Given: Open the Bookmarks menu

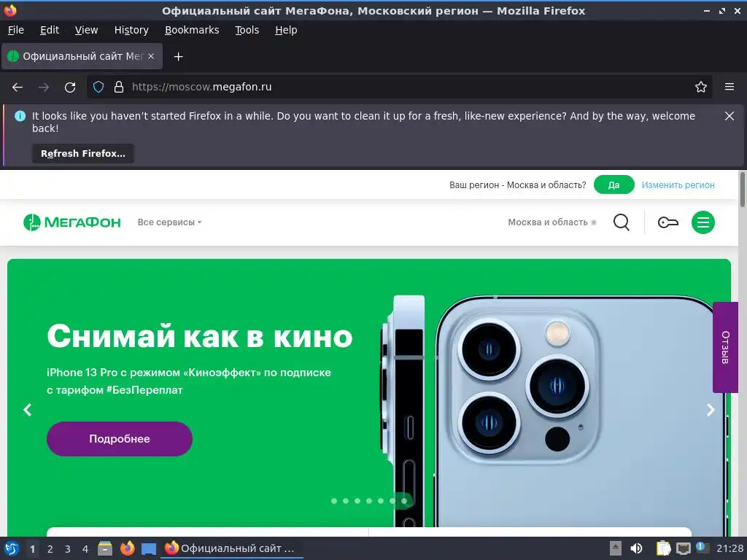Looking at the screenshot, I should (x=192, y=30).
